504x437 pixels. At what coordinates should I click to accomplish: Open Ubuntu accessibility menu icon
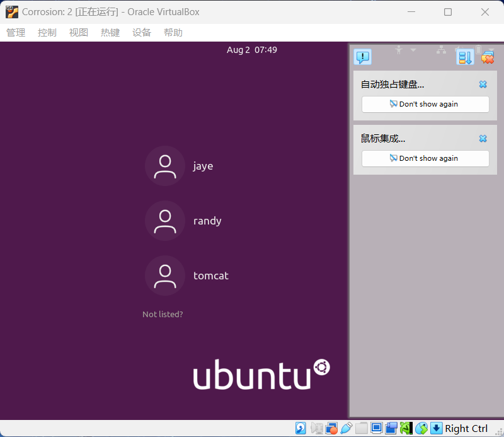coord(399,50)
